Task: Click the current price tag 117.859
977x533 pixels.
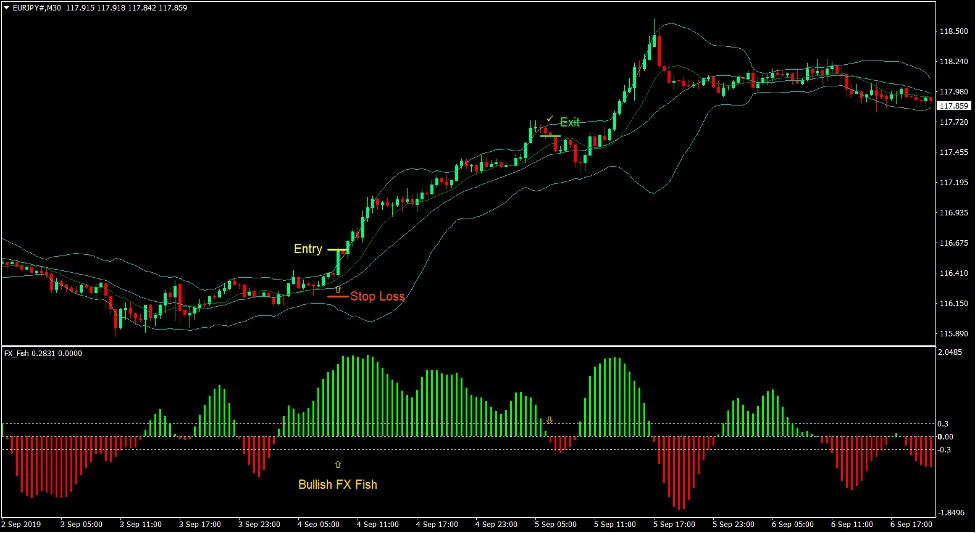Action: (955, 106)
